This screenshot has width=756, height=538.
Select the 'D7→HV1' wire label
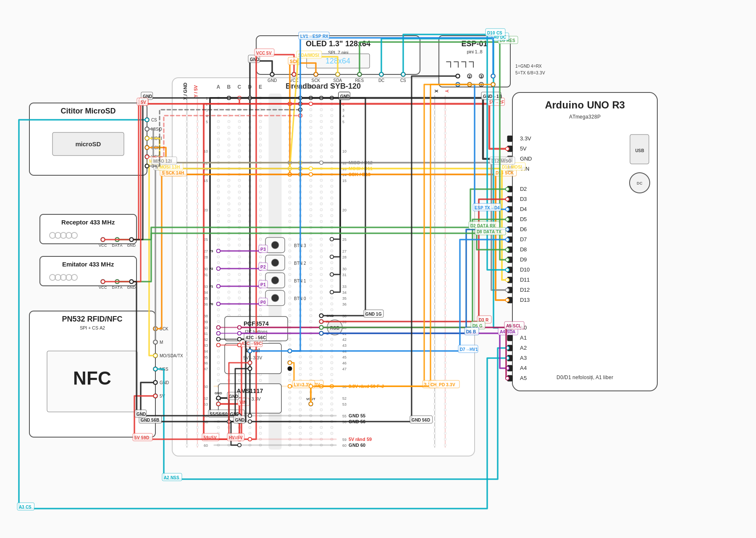pyautogui.click(x=468, y=349)
